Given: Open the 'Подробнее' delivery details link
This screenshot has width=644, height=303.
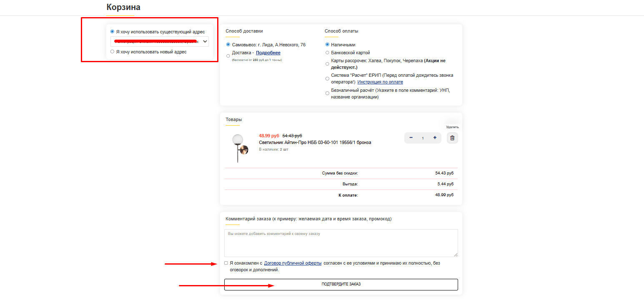Looking at the screenshot, I should coord(268,53).
